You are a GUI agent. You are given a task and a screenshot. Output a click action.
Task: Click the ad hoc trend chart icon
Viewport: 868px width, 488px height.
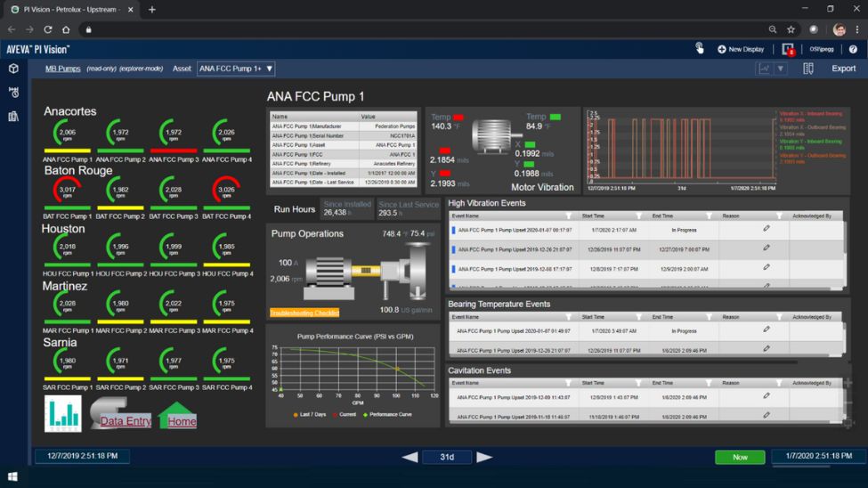pyautogui.click(x=765, y=69)
